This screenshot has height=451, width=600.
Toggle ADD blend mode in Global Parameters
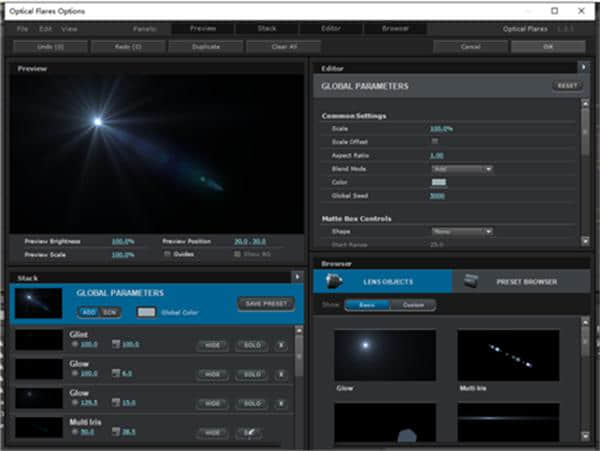point(87,312)
